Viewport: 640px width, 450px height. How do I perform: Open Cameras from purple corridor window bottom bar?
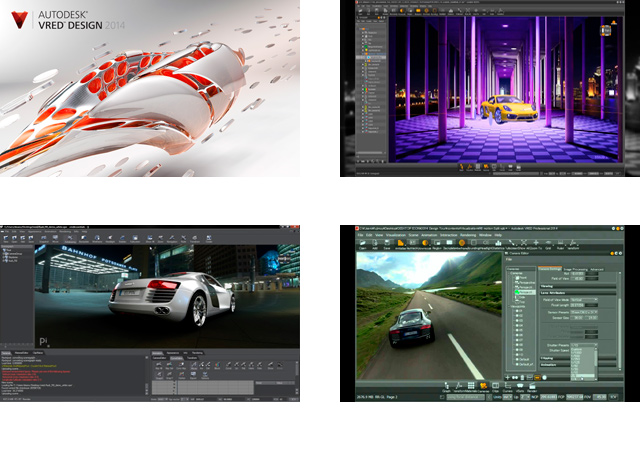click(486, 167)
